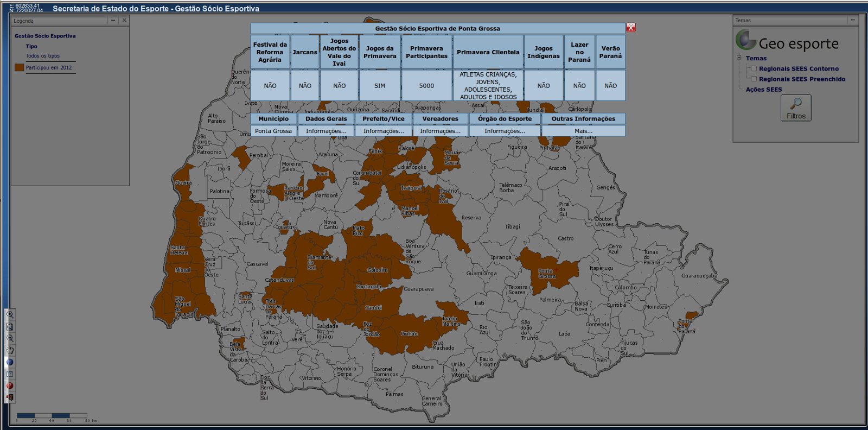The width and height of the screenshot is (868, 430).
Task: Enable Regionais SEES Contorno layer checkbox
Action: 754,68
